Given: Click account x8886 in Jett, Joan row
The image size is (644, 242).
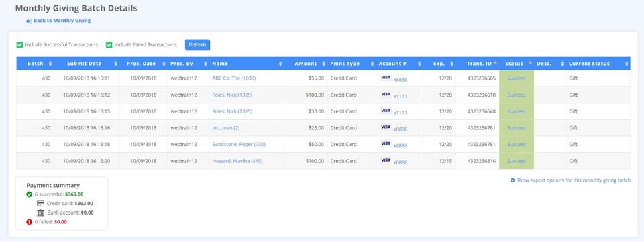Looking at the screenshot, I should coord(400,129).
